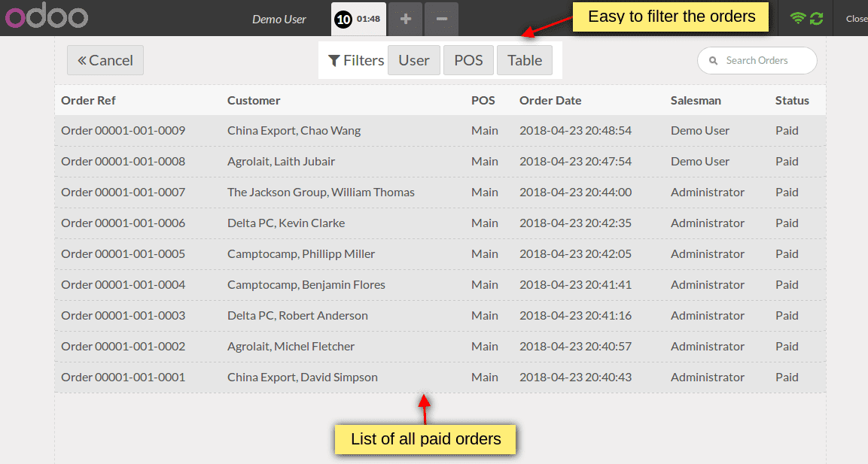Click the green sync refresh icon
Image resolution: width=868 pixels, height=464 pixels.
[817, 18]
